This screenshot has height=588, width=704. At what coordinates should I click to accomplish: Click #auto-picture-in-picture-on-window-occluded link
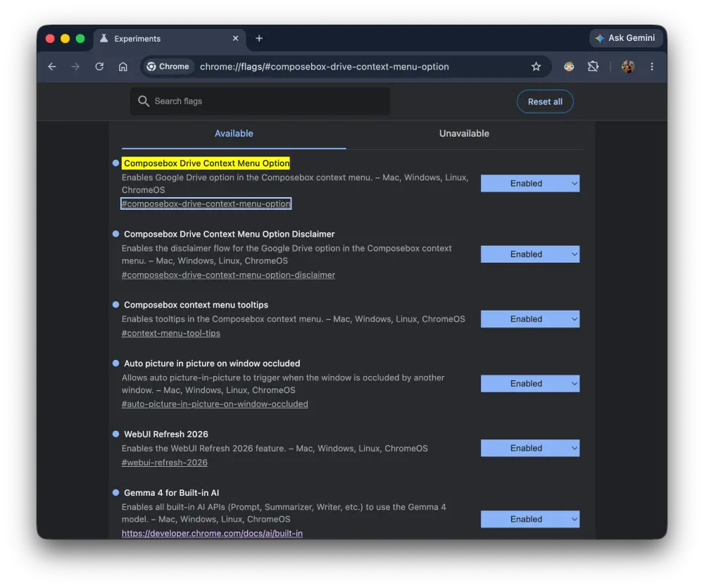215,404
